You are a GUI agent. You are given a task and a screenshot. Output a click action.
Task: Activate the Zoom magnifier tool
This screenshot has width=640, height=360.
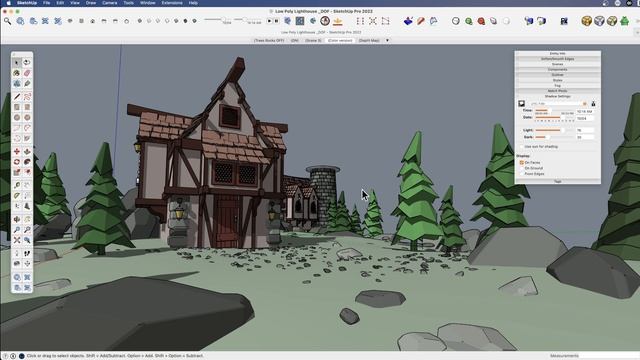(17, 230)
